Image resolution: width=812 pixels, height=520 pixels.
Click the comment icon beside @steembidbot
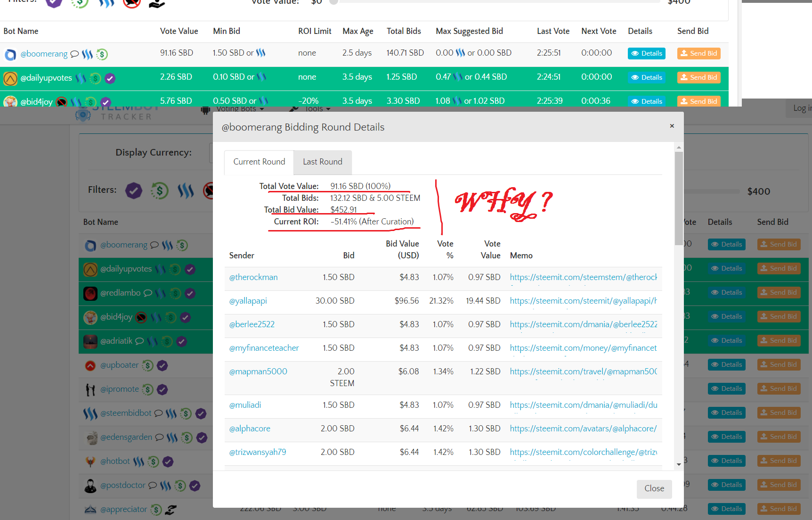[159, 413]
